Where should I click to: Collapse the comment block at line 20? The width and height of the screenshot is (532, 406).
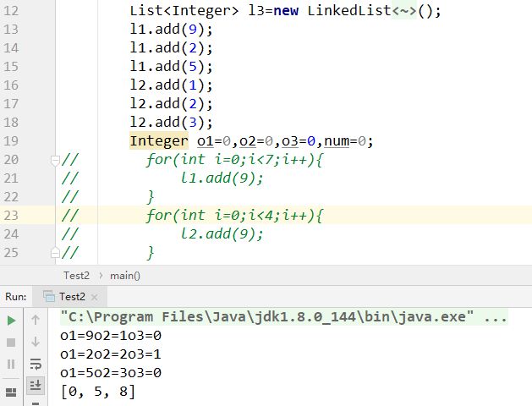click(x=55, y=160)
